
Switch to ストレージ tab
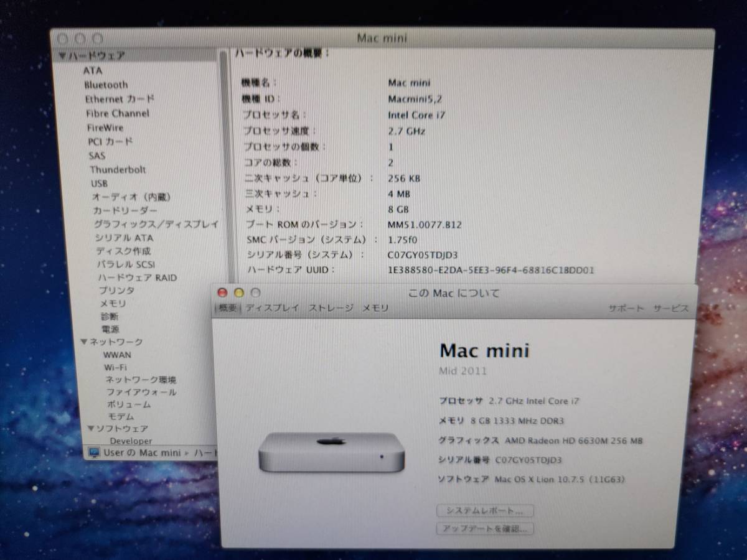331,308
